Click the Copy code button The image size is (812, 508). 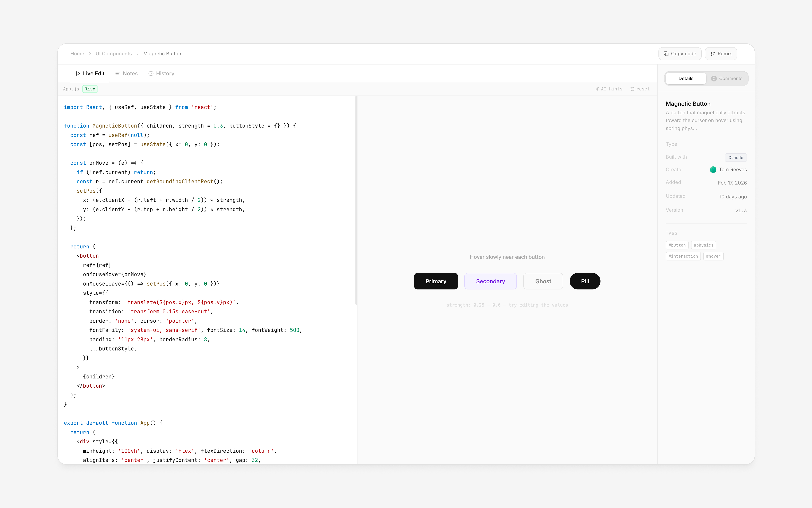tap(680, 54)
